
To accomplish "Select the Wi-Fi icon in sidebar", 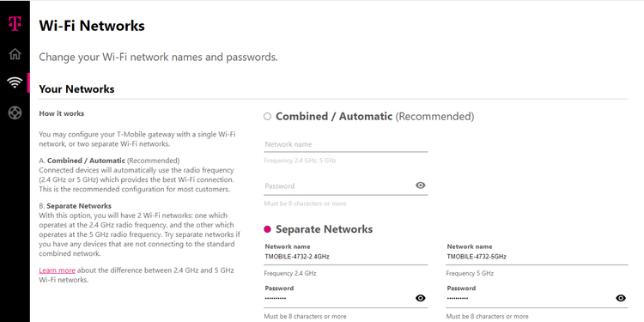I will pos(15,83).
